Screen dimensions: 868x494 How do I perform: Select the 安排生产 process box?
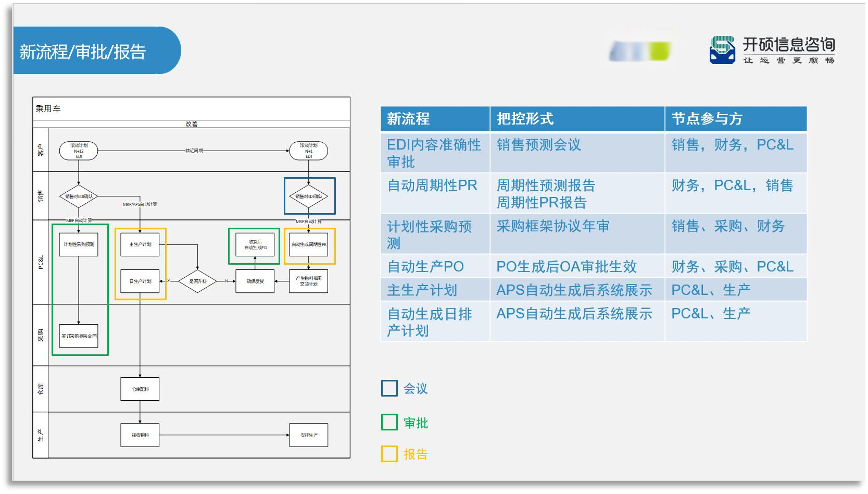point(308,435)
